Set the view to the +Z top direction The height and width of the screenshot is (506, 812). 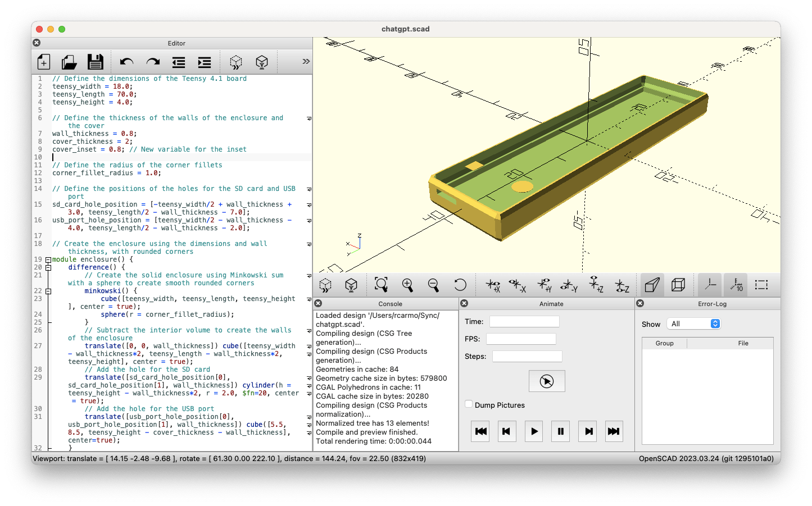[596, 285]
